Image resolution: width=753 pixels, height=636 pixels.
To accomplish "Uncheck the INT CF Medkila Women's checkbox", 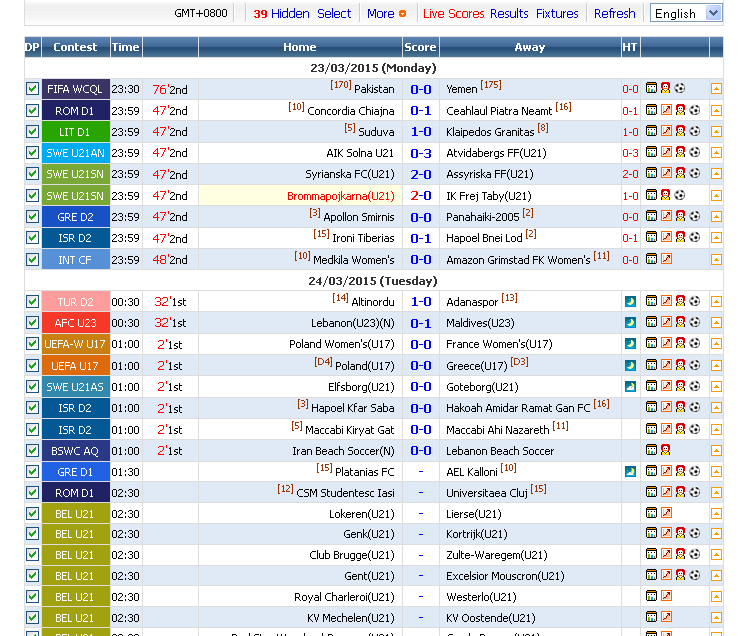I will [x=32, y=259].
